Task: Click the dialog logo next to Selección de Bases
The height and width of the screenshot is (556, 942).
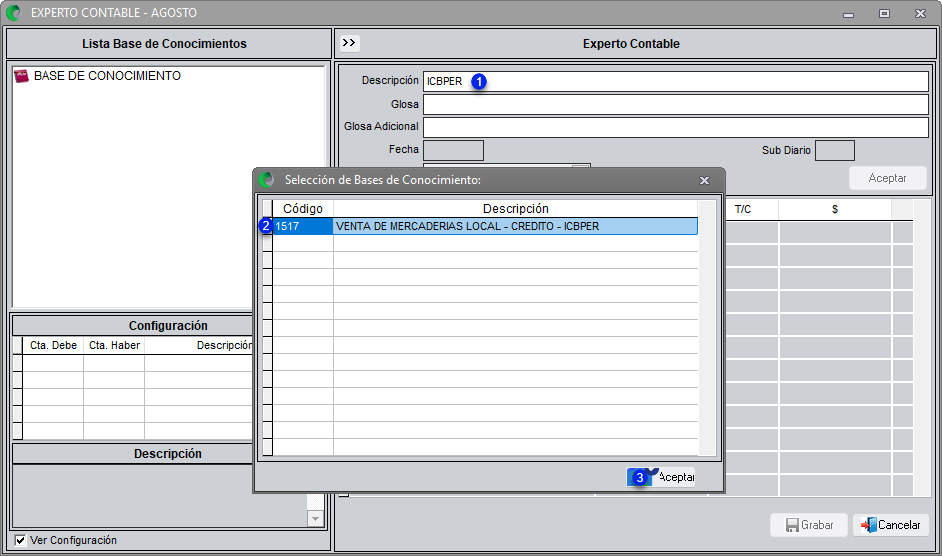Action: pyautogui.click(x=266, y=180)
